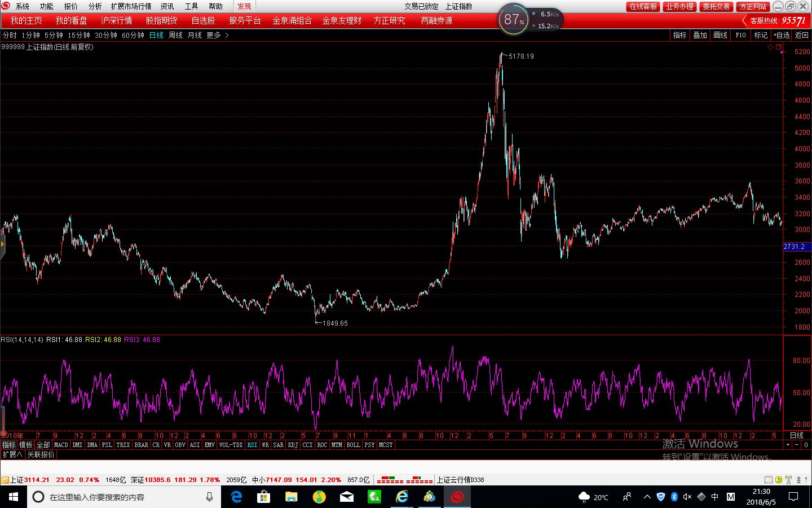Screen dimensions: 812x508
Task: Open 功能 menu
Action: coord(47,6)
